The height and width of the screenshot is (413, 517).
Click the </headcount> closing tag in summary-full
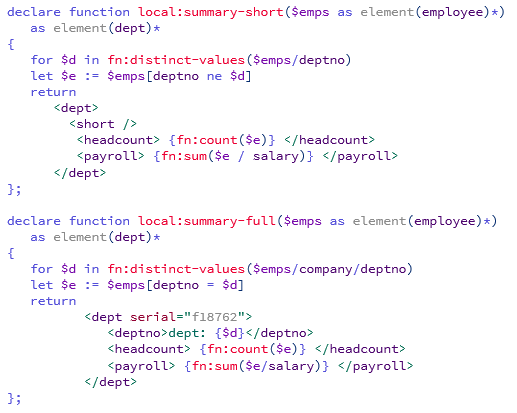point(360,349)
